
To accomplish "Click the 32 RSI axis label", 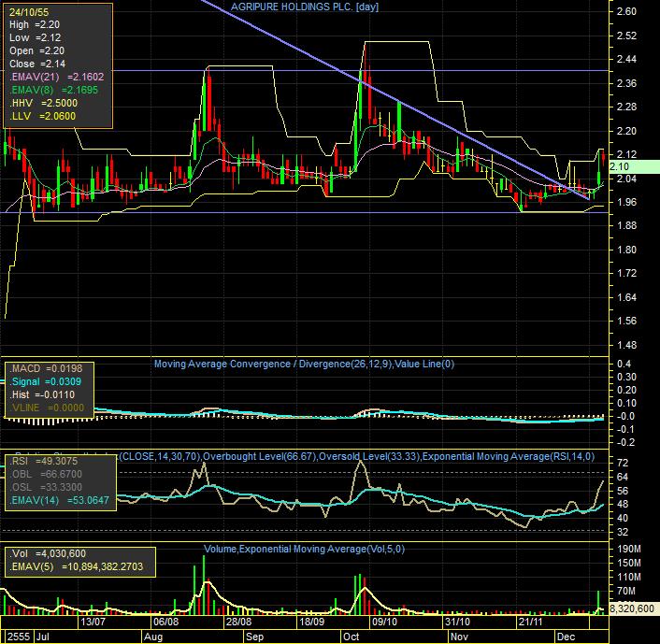I will point(623,532).
